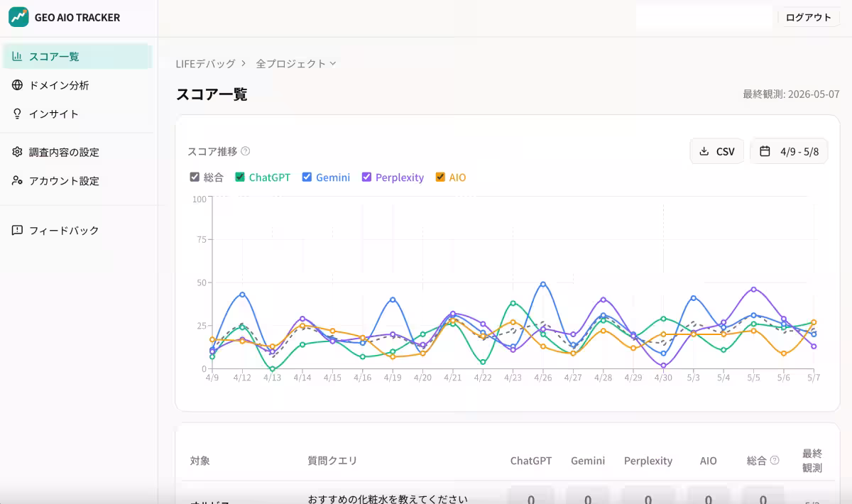Image resolution: width=852 pixels, height=504 pixels.
Task: Click the スコア一覧 page heading
Action: click(212, 94)
